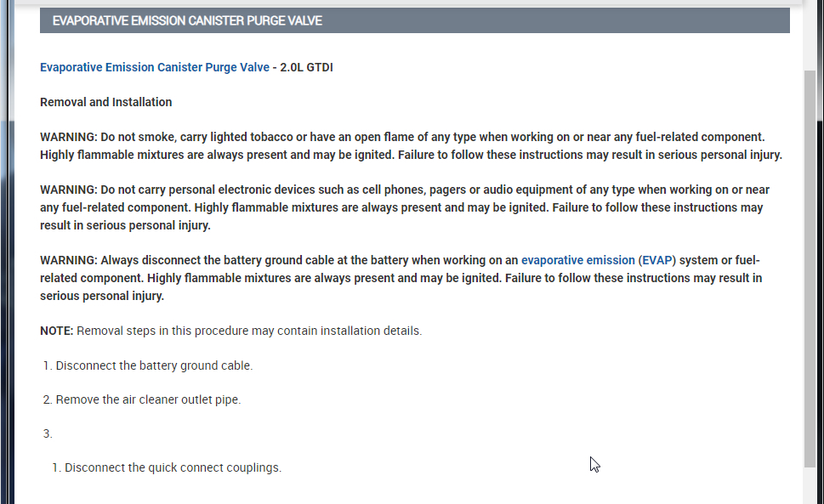824x504 pixels.
Task: Click the WARNING about disconnecting battery ground cable
Action: [x=400, y=278]
